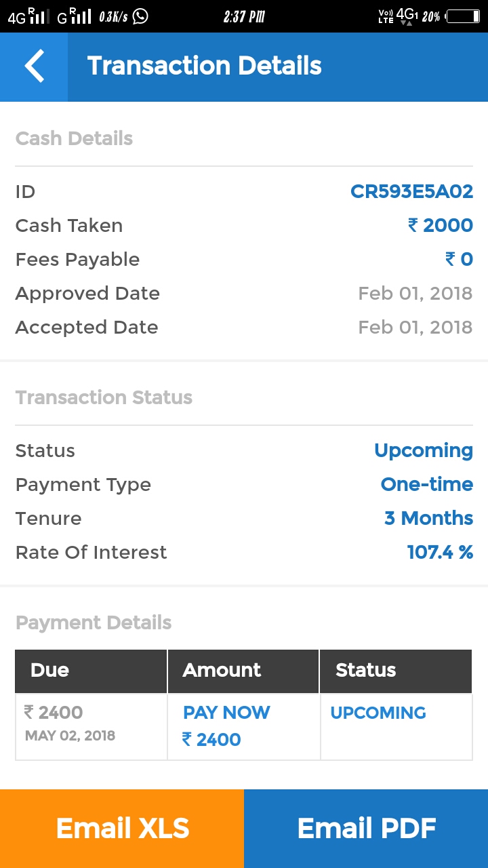This screenshot has width=488, height=868.
Task: Click the Email XLS button
Action: [122, 828]
